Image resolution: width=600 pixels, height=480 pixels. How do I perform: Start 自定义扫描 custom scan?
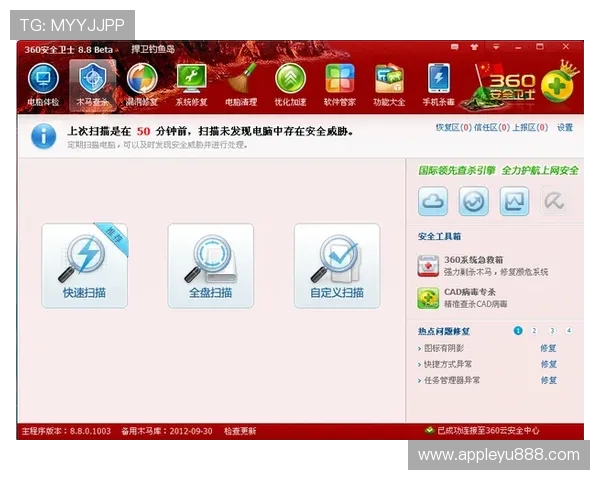(x=337, y=266)
